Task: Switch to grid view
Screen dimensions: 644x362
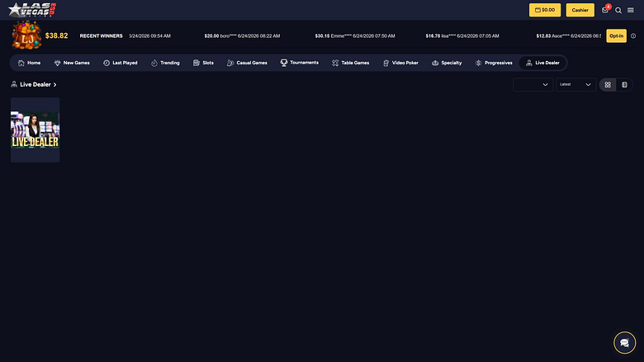Action: (608, 84)
